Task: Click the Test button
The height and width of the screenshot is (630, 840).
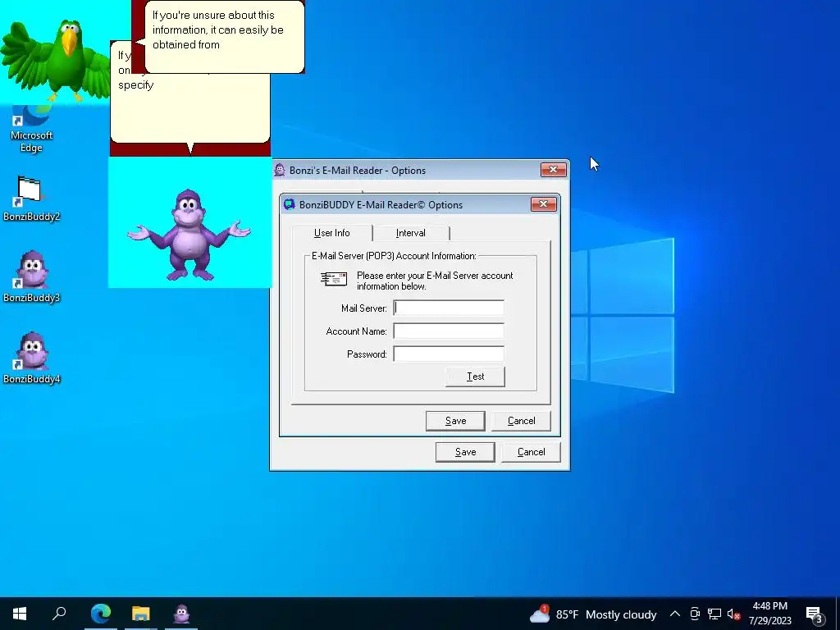Action: click(475, 377)
